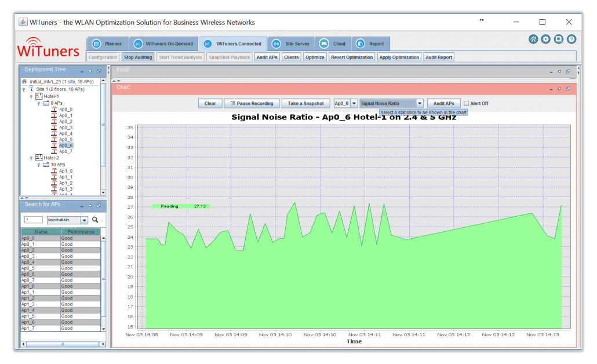The width and height of the screenshot is (597, 364).
Task: Click the help question mark icon
Action: (x=571, y=39)
